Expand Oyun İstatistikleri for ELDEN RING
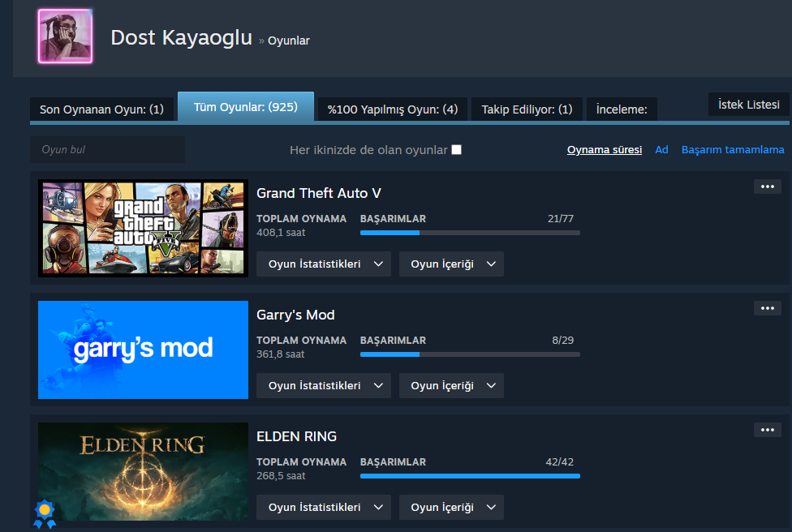The image size is (792, 532). click(324, 508)
